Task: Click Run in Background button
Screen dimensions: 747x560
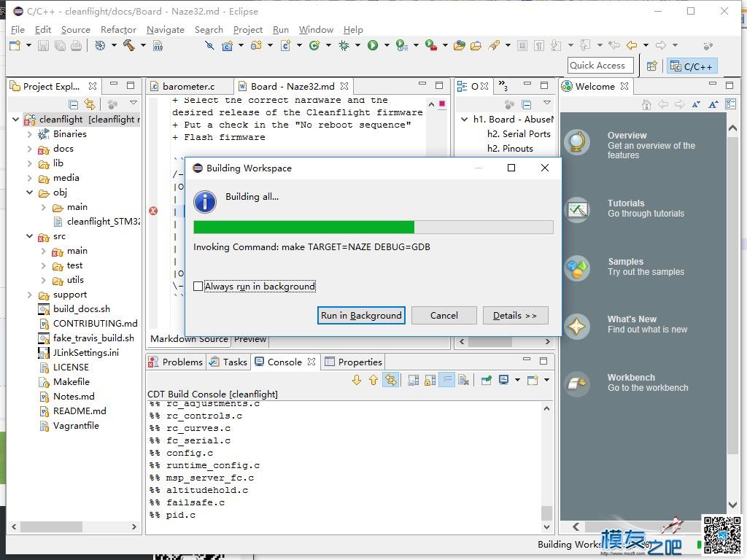Action: (361, 315)
